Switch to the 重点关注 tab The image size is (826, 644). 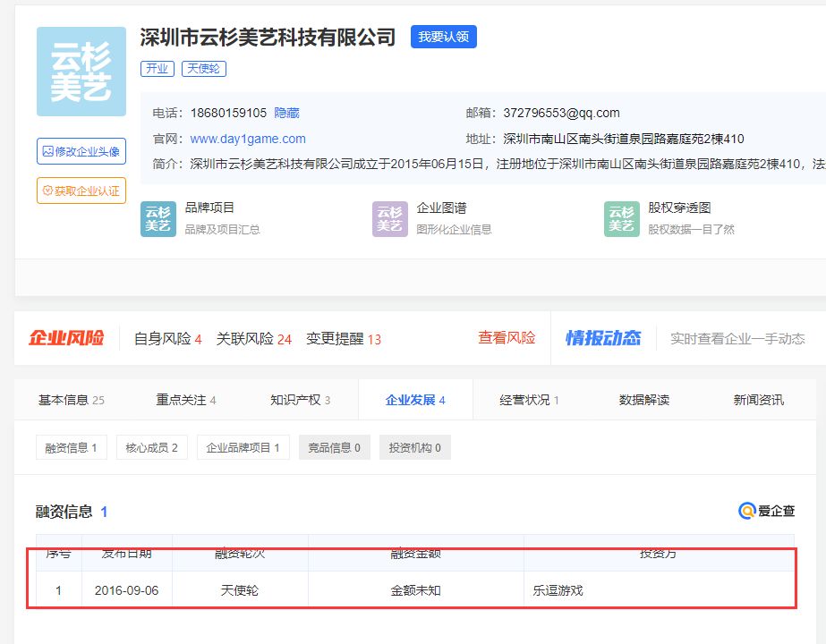pyautogui.click(x=186, y=400)
